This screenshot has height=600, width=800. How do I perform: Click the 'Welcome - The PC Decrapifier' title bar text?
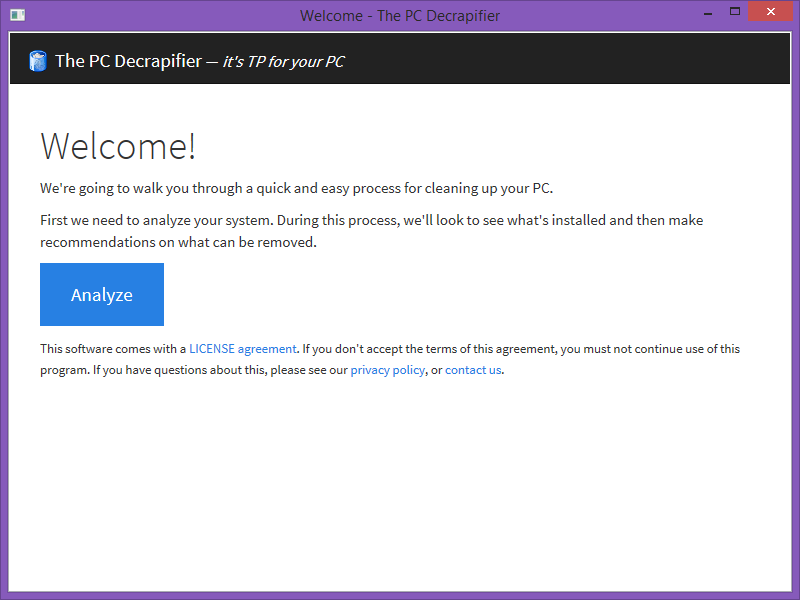click(400, 16)
